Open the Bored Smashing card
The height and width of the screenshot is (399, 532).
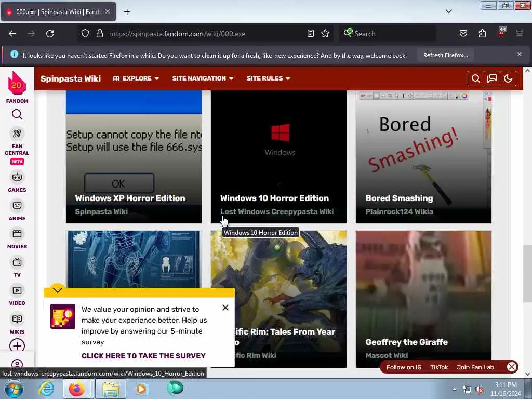[x=423, y=157]
